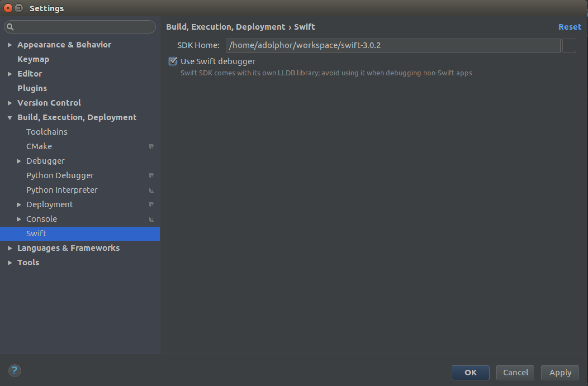Open the Tools settings label

click(28, 263)
